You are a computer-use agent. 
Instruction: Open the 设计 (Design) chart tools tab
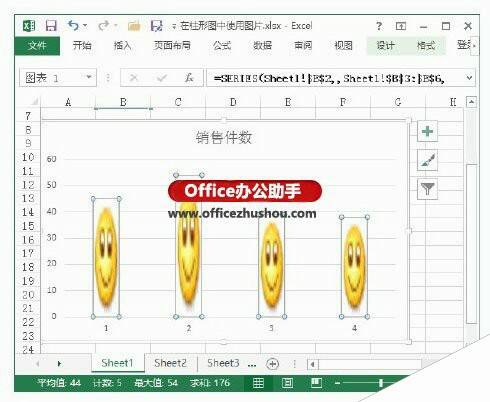[x=386, y=45]
